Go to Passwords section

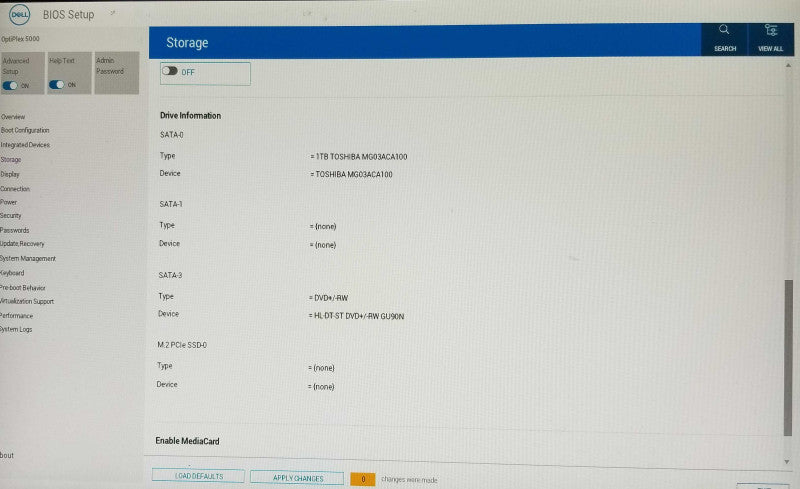point(14,230)
